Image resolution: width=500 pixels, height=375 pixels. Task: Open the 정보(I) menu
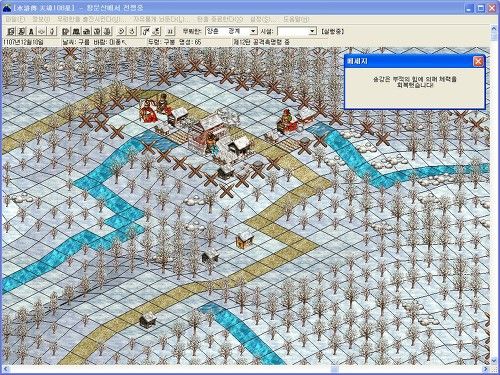(41, 19)
